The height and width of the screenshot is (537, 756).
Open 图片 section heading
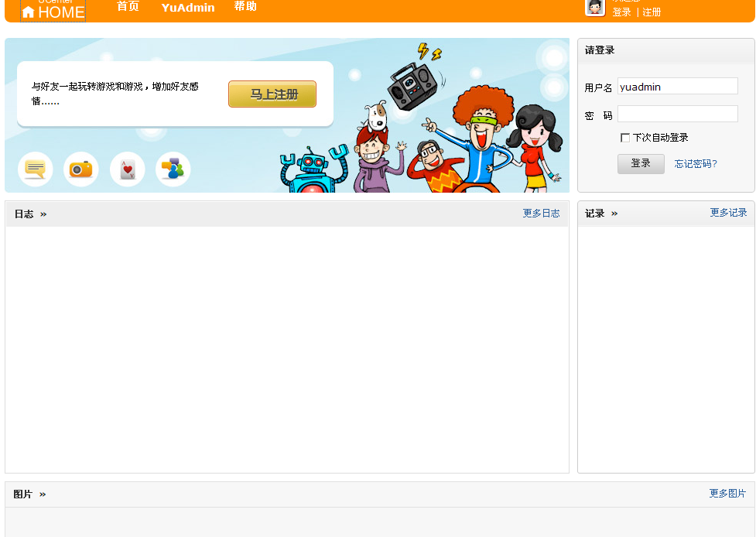tap(22, 494)
